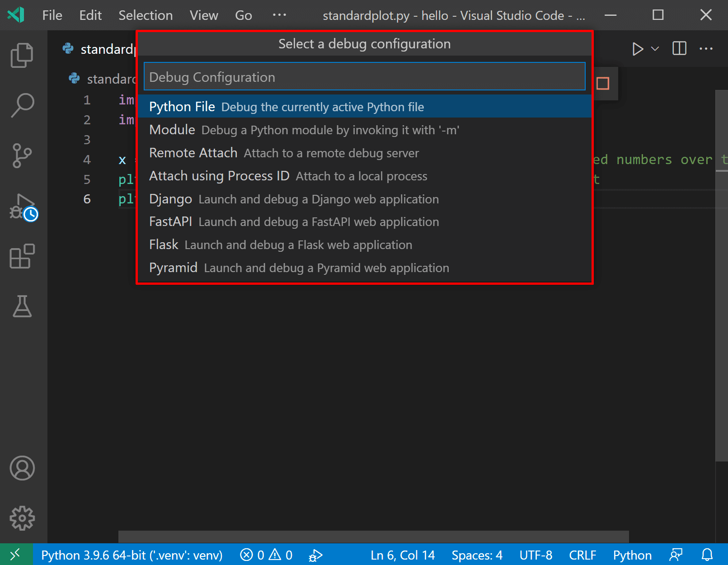Select Python 3.9.6 interpreter in status bar
Screen dimensions: 728x565
(132, 555)
